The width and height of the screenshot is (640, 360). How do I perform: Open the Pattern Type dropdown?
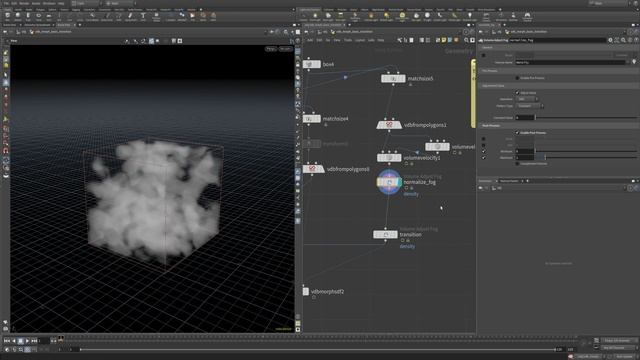pyautogui.click(x=529, y=106)
